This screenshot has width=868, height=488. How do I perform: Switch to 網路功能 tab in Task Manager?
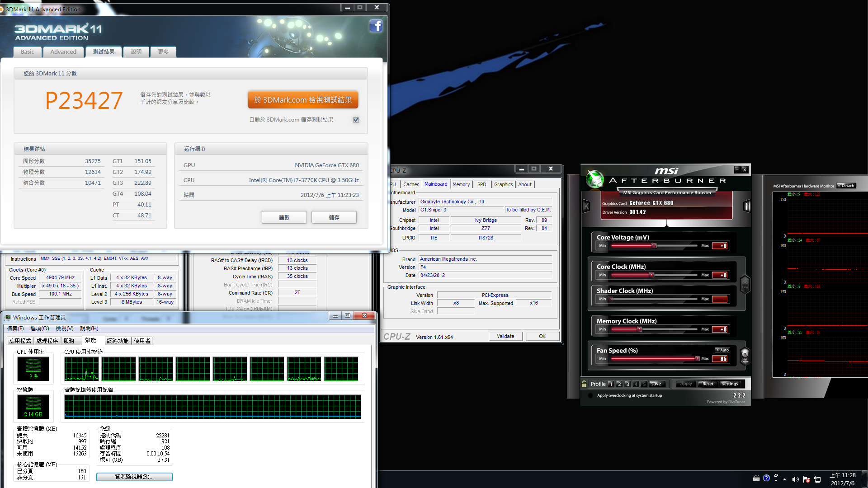[x=118, y=341]
